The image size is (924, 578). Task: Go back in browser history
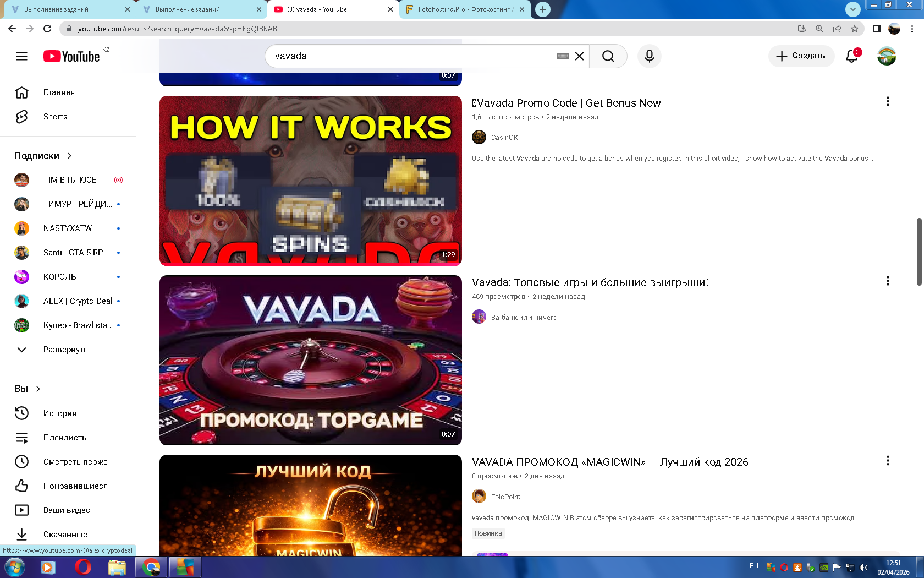[12, 29]
